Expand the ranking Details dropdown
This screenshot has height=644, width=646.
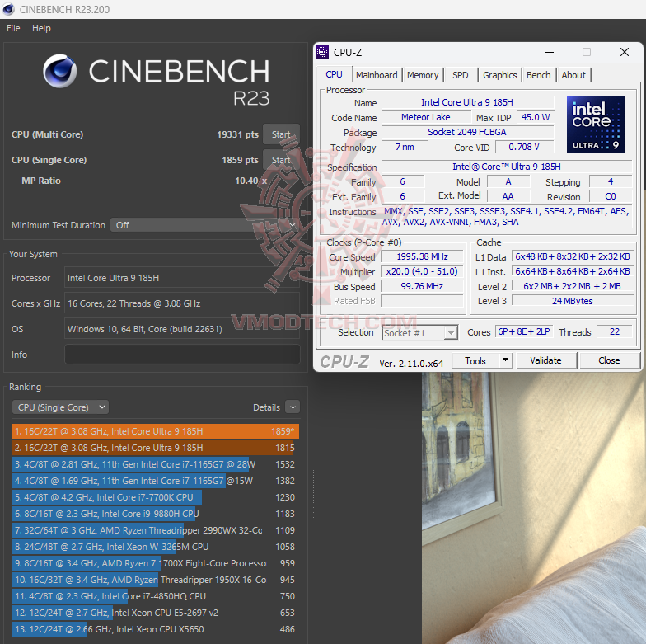point(293,407)
